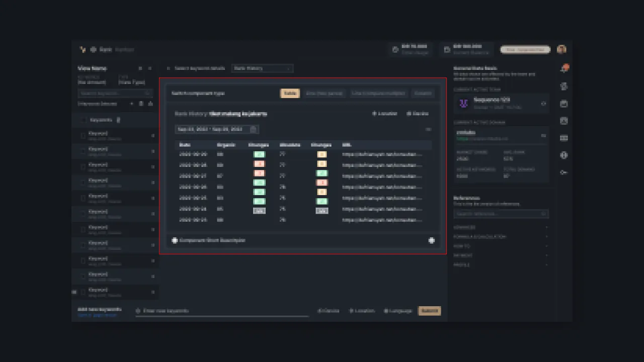Select the Sequence 123 team card
Image resolution: width=644 pixels, height=362 pixels.
(501, 104)
